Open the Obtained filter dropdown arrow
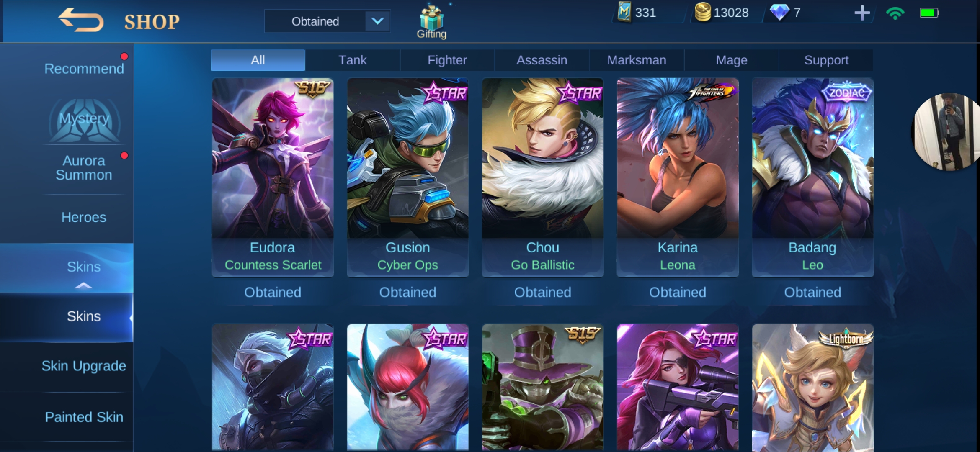 coord(378,21)
